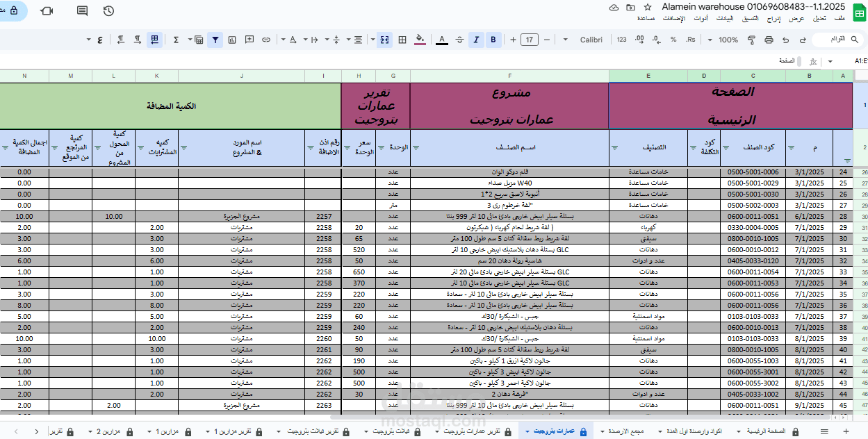
Task: Click the insert chart icon
Action: coord(232,40)
